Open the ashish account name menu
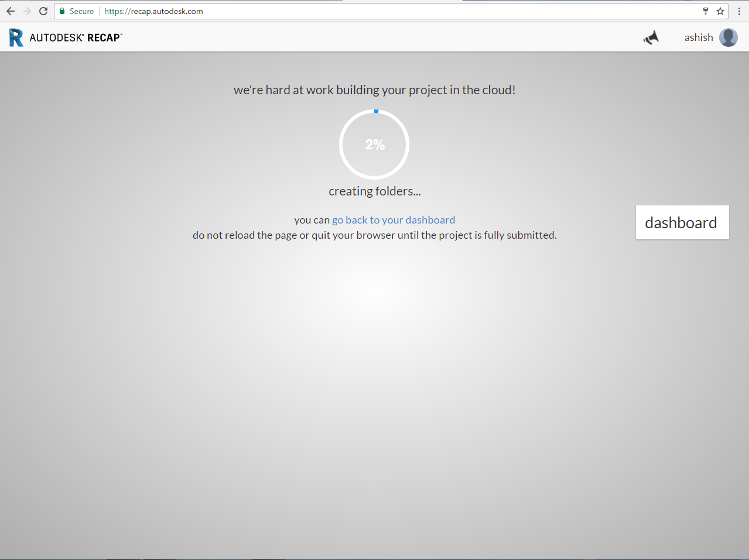This screenshot has height=560, width=749. click(x=699, y=37)
